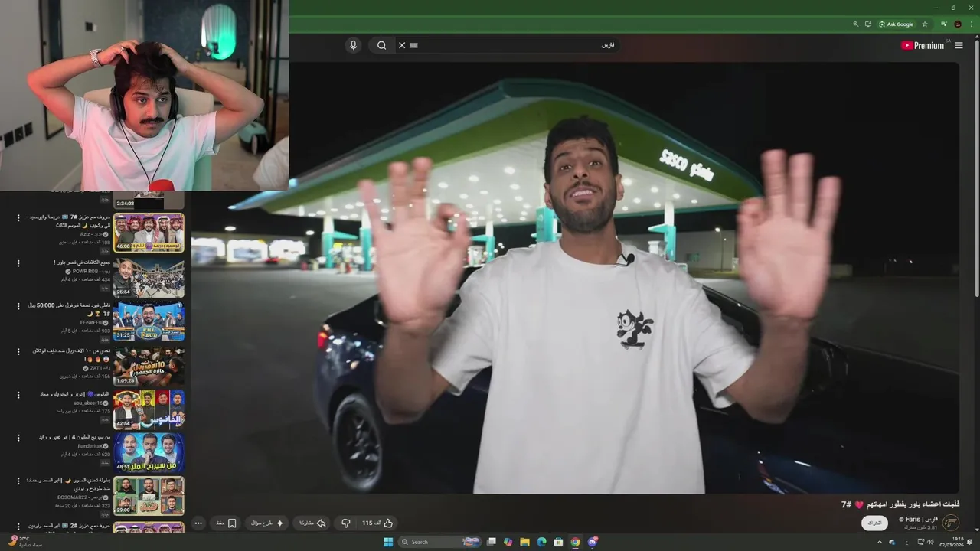The image size is (980, 551).
Task: Open Task View on the taskbar
Action: click(492, 542)
